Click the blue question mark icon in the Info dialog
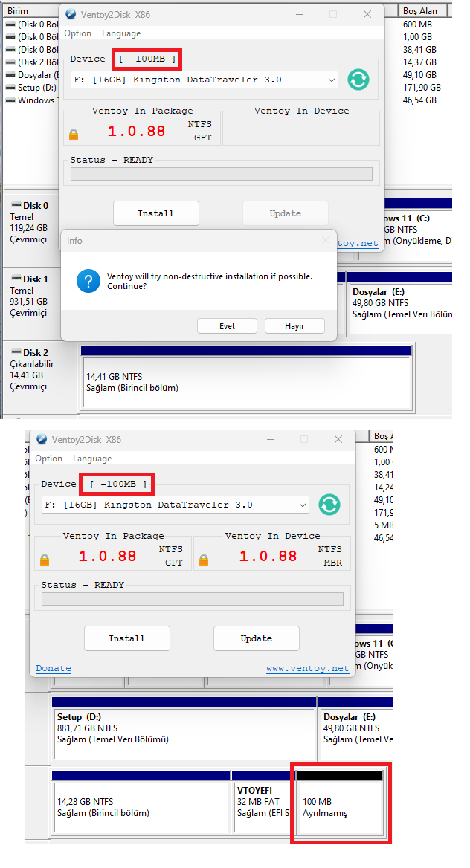The width and height of the screenshot is (470, 868). tap(88, 282)
